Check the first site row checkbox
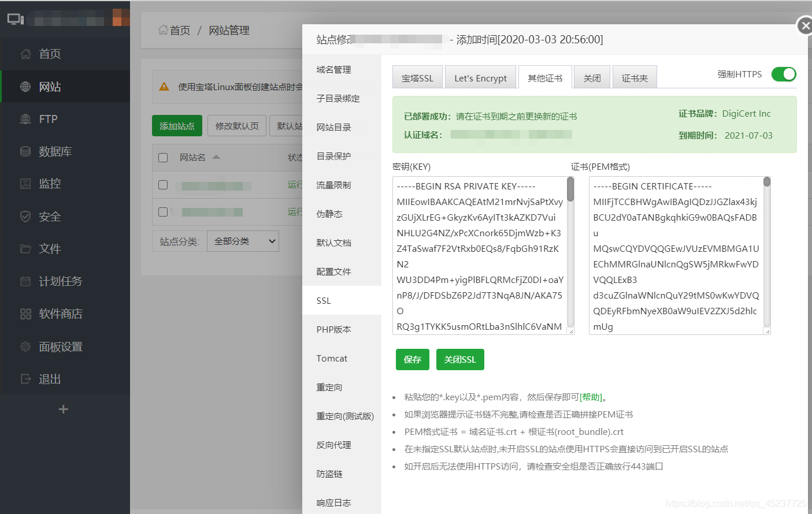This screenshot has width=812, height=514. pos(163,185)
